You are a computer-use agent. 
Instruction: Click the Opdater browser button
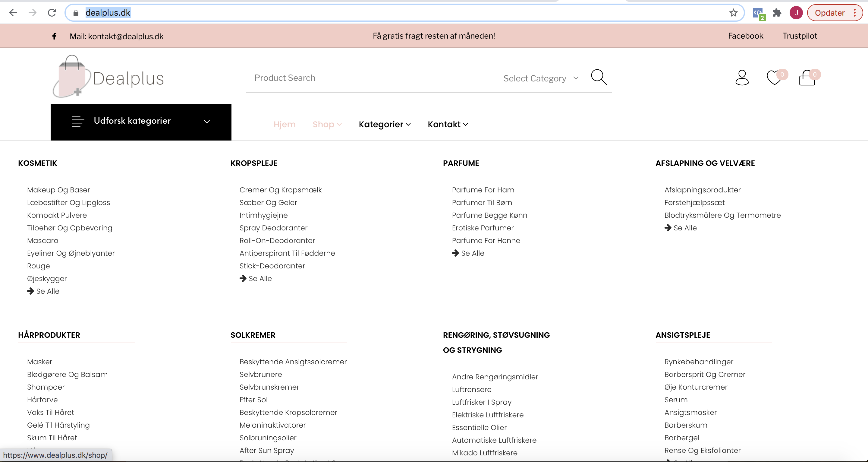coord(829,13)
